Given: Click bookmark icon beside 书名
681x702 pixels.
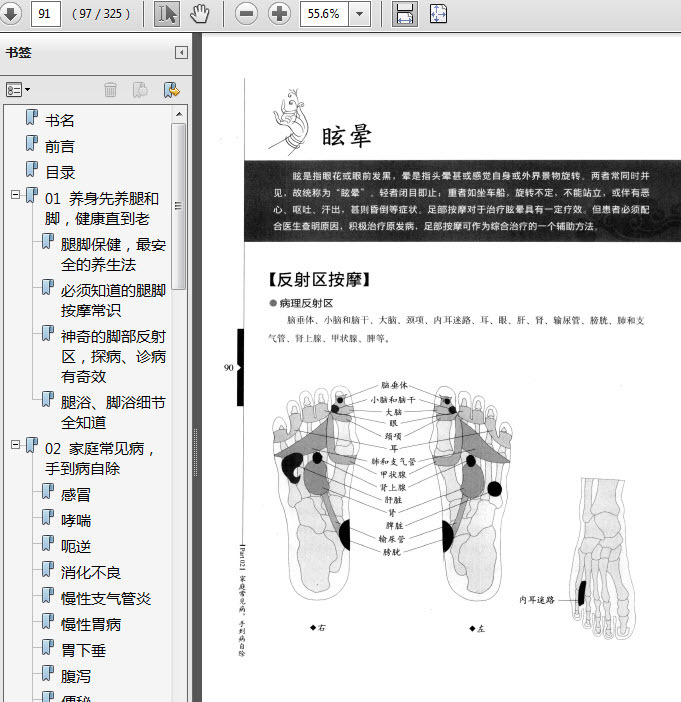Looking at the screenshot, I should [x=32, y=117].
